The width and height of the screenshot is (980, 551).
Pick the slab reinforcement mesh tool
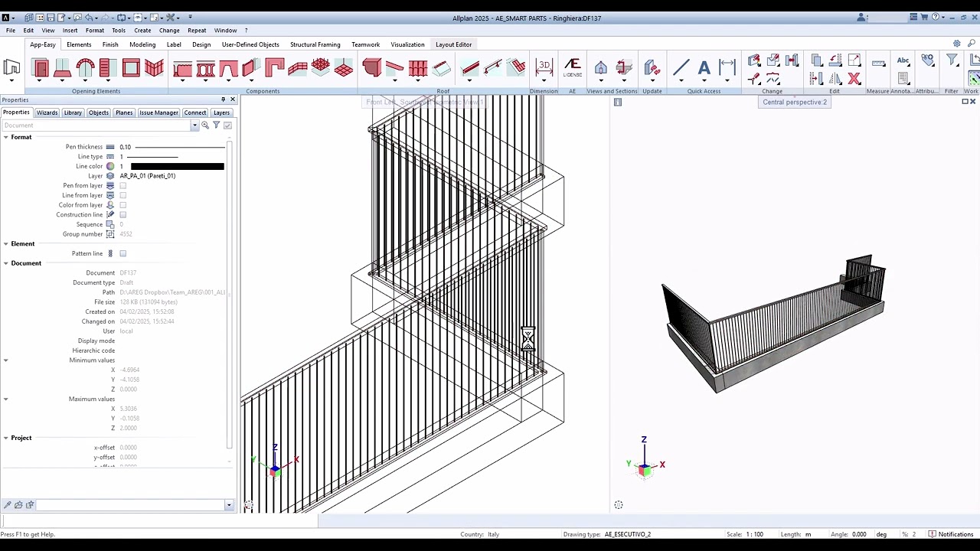coord(321,67)
